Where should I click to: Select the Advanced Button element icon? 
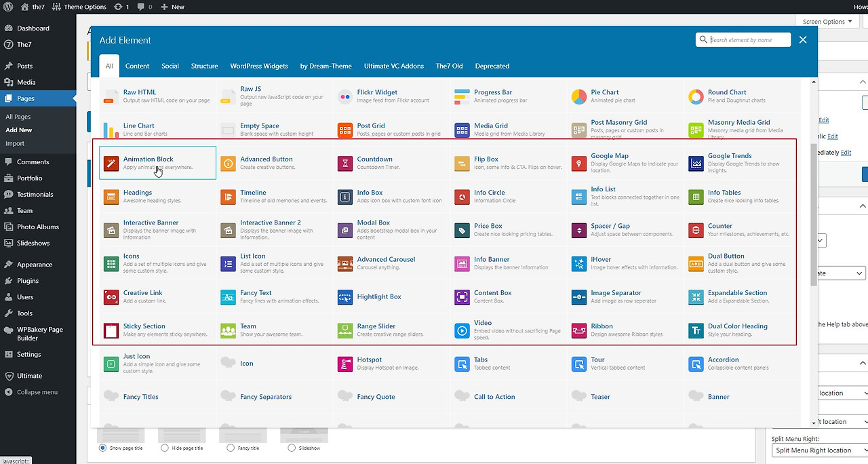click(228, 163)
